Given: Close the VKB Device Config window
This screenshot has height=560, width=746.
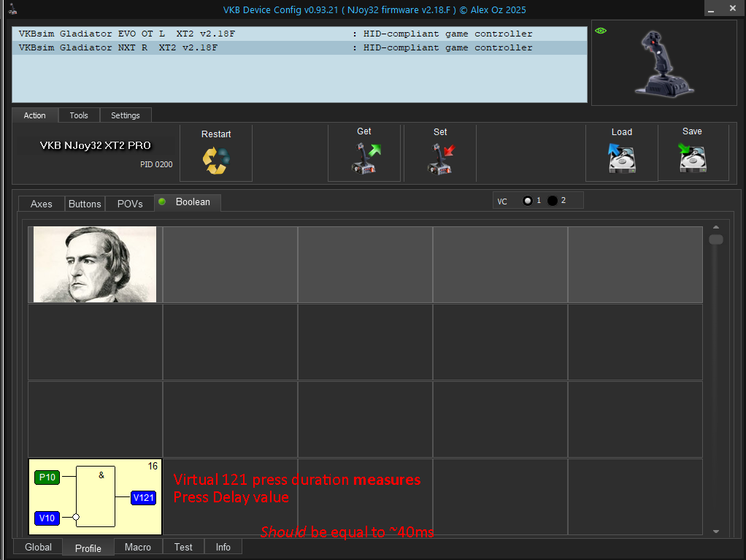Looking at the screenshot, I should [x=733, y=9].
